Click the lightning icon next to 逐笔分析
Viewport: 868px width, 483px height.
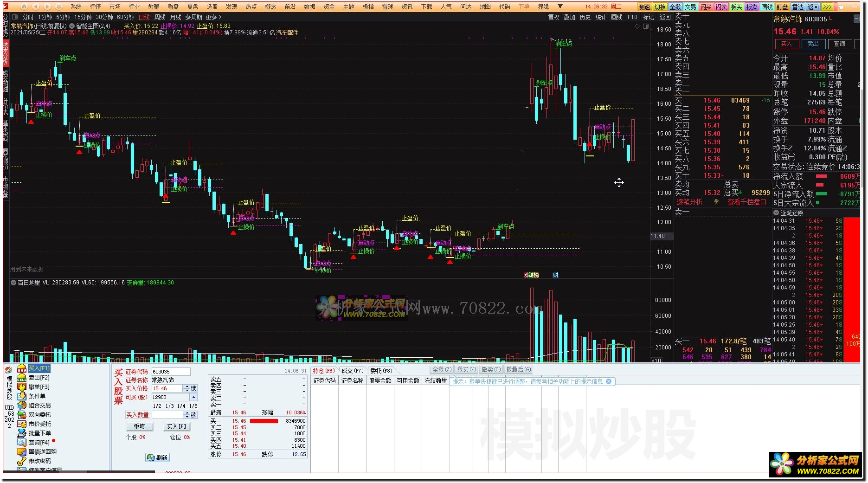(x=716, y=202)
